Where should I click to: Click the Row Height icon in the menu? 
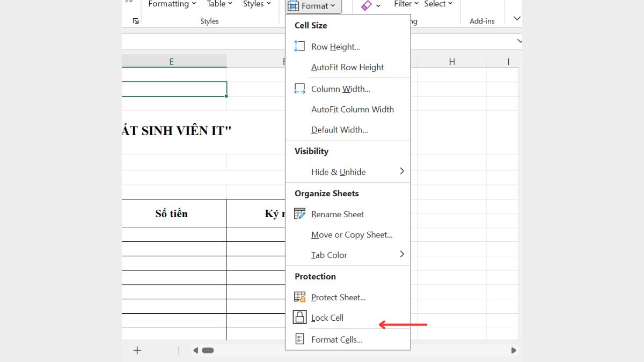(299, 47)
